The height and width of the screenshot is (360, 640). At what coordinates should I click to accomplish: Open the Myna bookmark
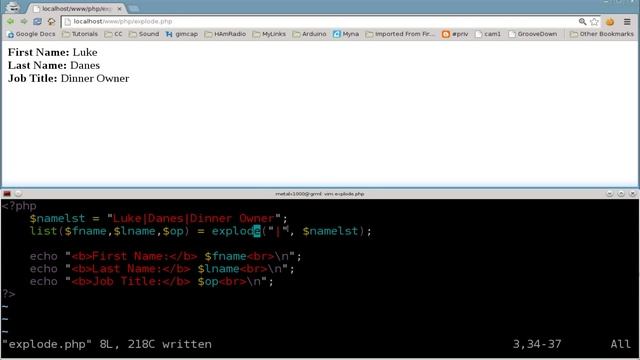coord(346,34)
